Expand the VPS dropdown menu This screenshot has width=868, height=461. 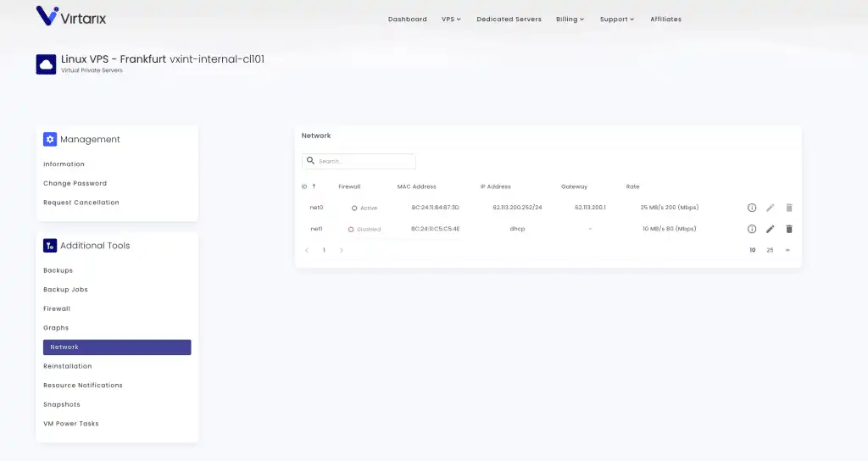pyautogui.click(x=451, y=19)
